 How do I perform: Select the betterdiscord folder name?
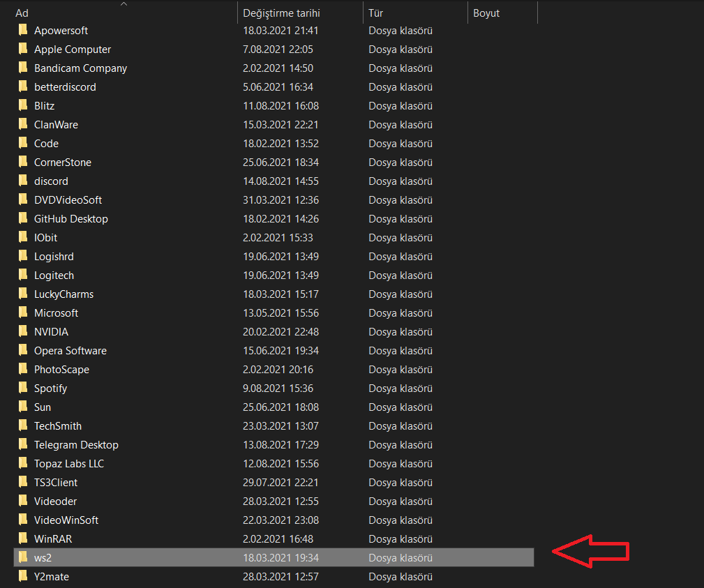point(65,87)
